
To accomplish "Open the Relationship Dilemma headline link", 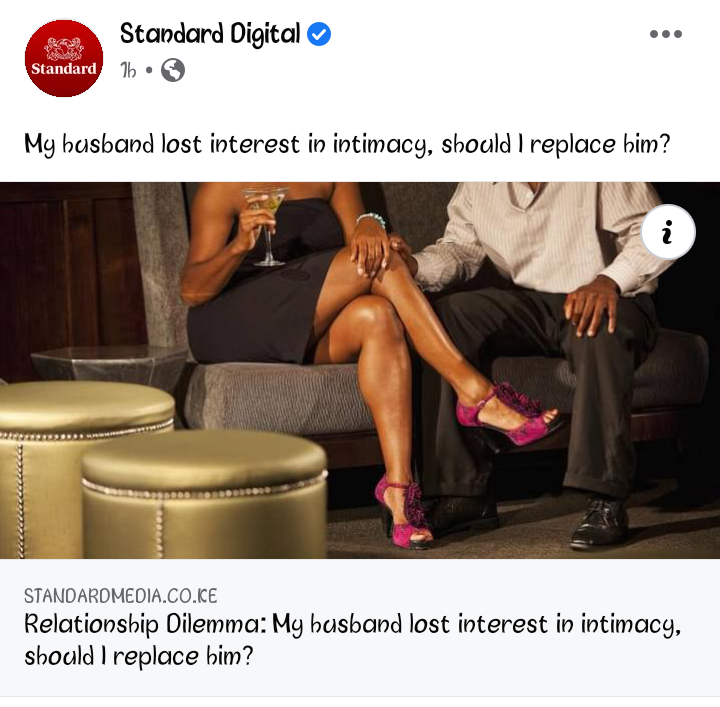I will 352,640.
